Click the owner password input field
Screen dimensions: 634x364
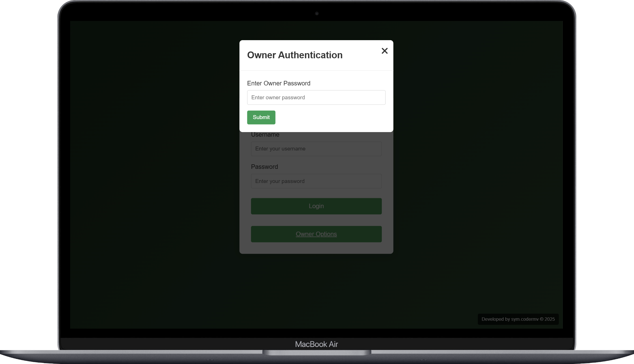[x=316, y=98]
